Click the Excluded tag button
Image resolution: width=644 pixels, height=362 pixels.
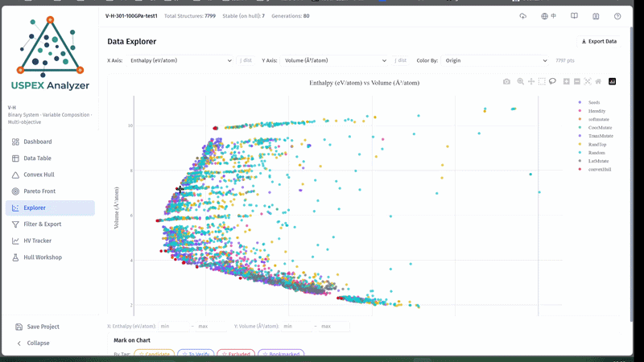(x=236, y=353)
